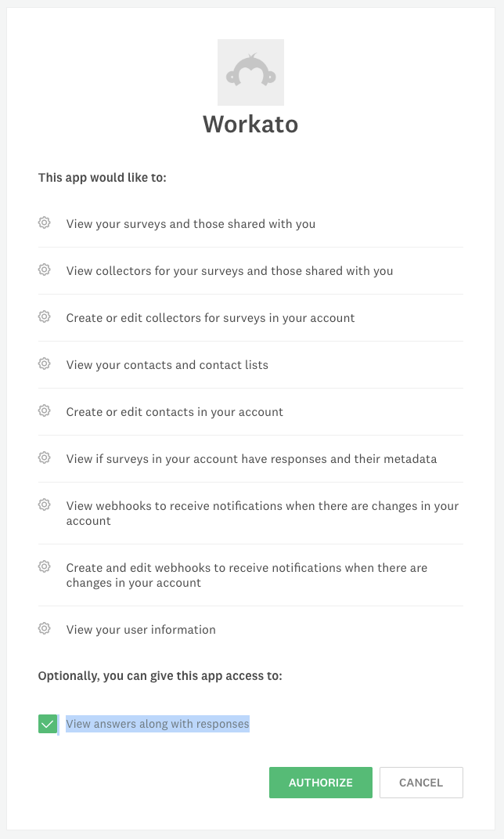Screen dimensions: 504x839
Task: Click the SurveyMonkey logo icon above Workato
Action: click(x=250, y=71)
